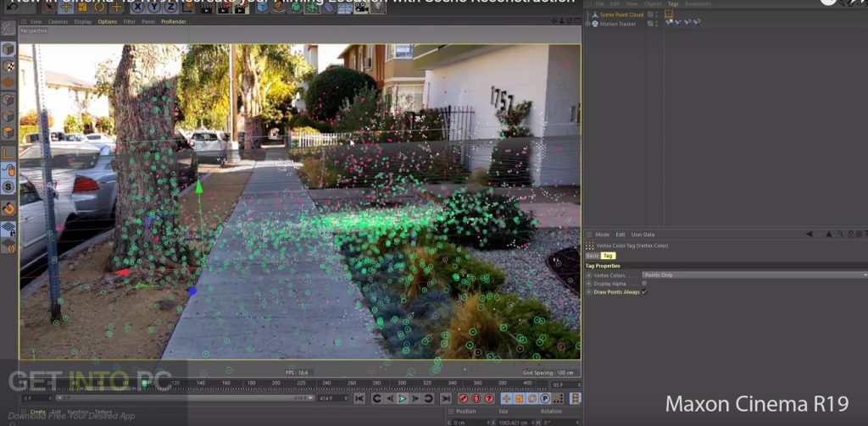Play the animation forwards
868x426 pixels.
point(403,398)
